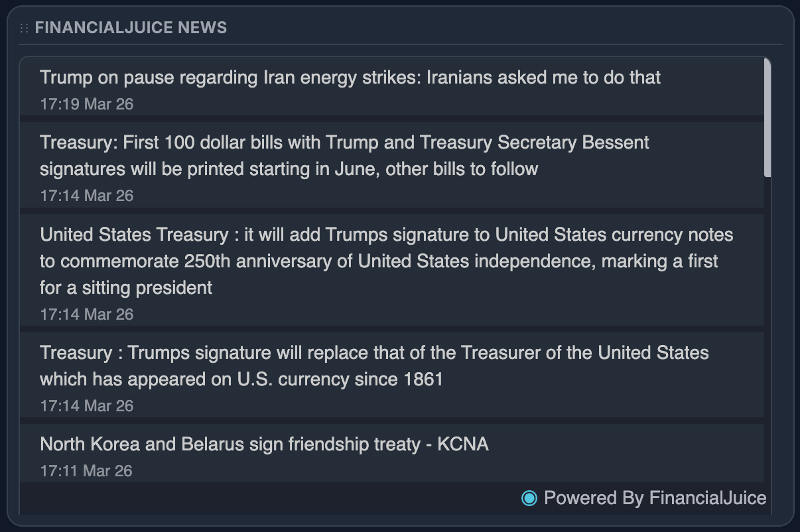
Task: Click the North Korea Belarus friendship treaty headline
Action: pos(264,444)
